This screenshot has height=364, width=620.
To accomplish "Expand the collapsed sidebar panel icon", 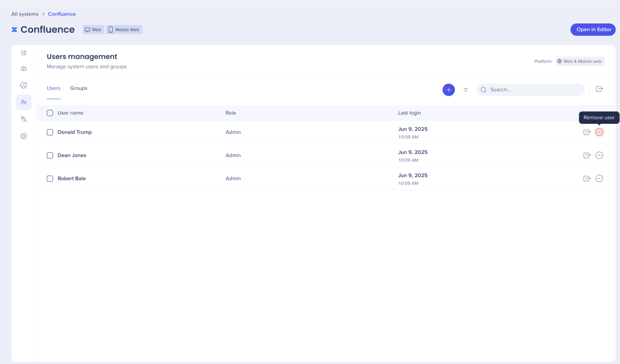I will coord(24,53).
